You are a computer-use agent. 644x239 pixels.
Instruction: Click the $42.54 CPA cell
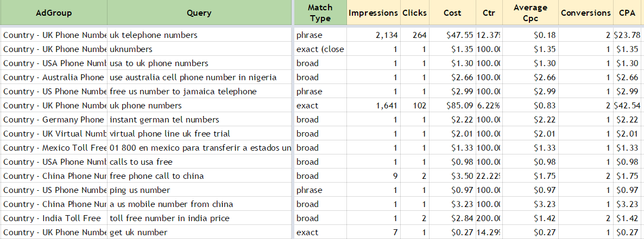[x=627, y=106]
